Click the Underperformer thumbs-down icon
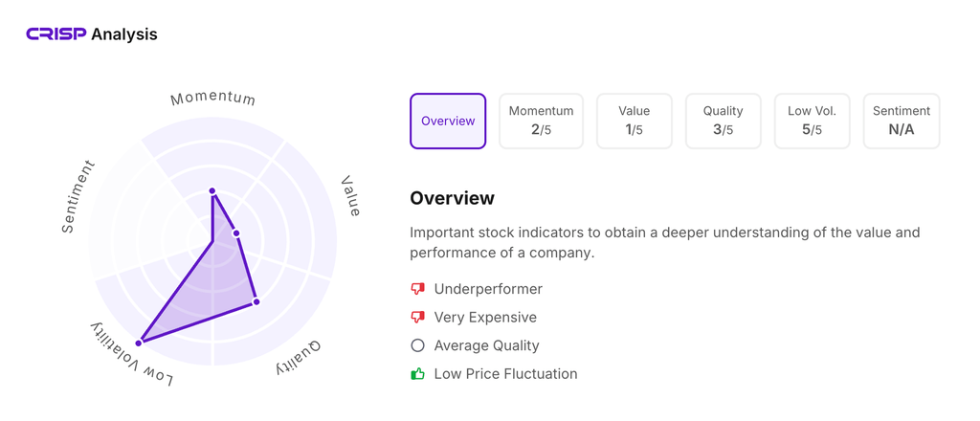Viewport: 980px width, 421px height. pos(417,289)
